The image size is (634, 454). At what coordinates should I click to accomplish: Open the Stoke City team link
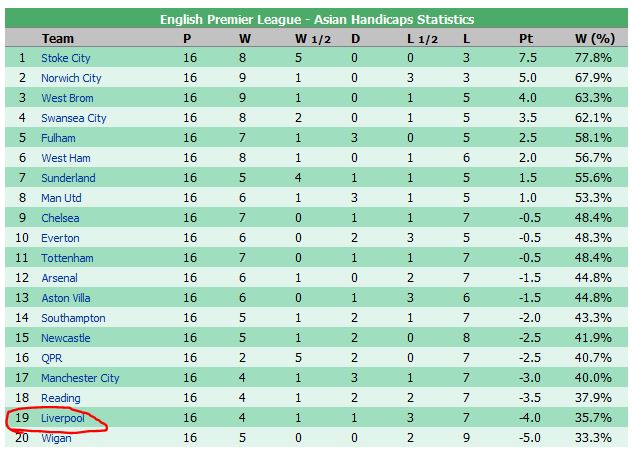pyautogui.click(x=66, y=58)
